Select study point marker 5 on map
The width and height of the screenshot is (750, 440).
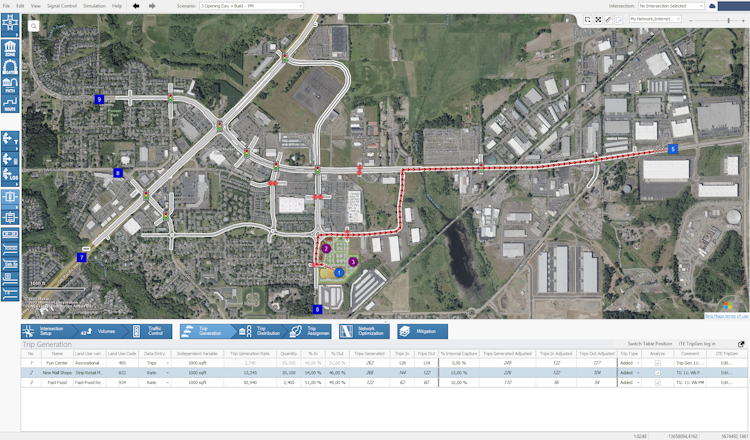pos(673,149)
